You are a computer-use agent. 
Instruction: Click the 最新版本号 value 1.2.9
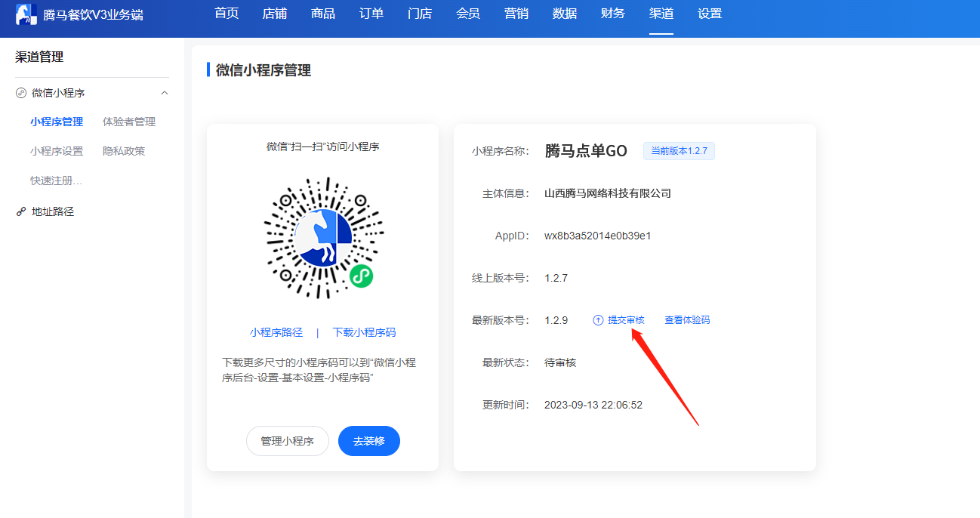click(556, 320)
